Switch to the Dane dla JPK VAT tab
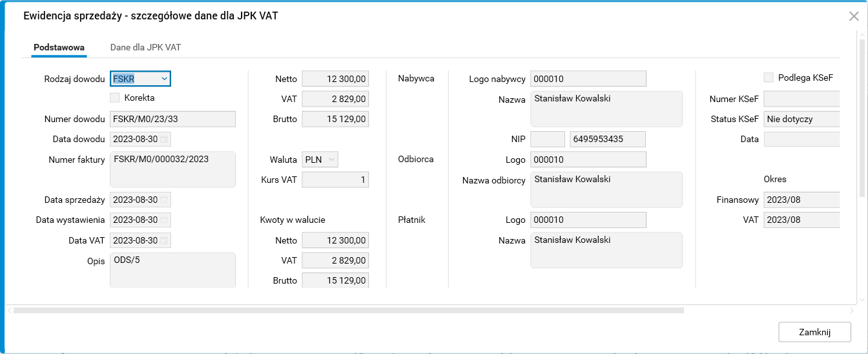Image resolution: width=868 pixels, height=354 pixels. pos(145,47)
